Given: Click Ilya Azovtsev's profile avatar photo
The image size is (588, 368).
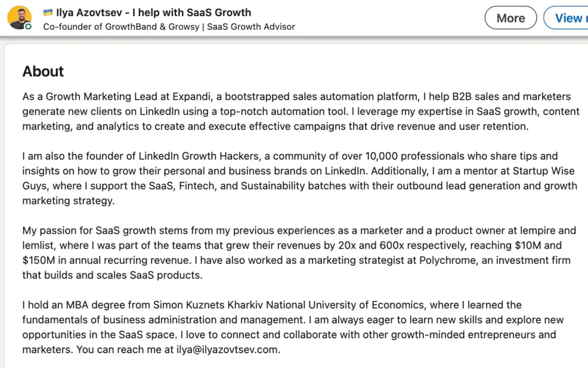Looking at the screenshot, I should coord(19,17).
